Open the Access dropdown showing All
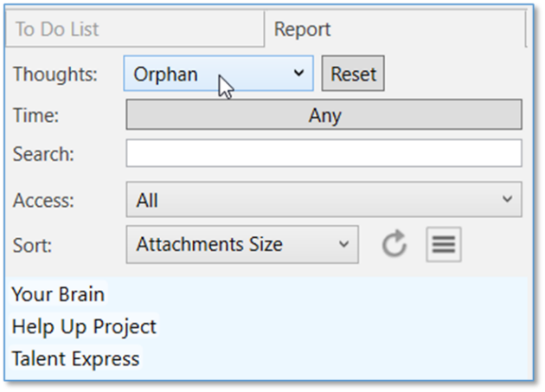 324,200
